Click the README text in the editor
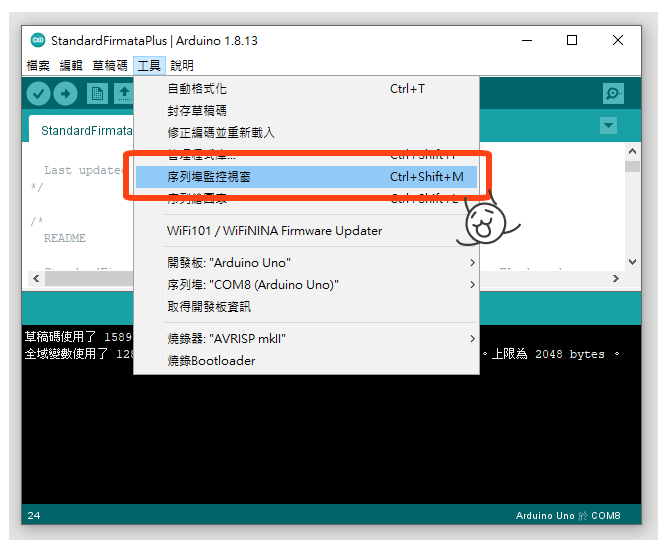The image size is (668, 551). click(65, 238)
